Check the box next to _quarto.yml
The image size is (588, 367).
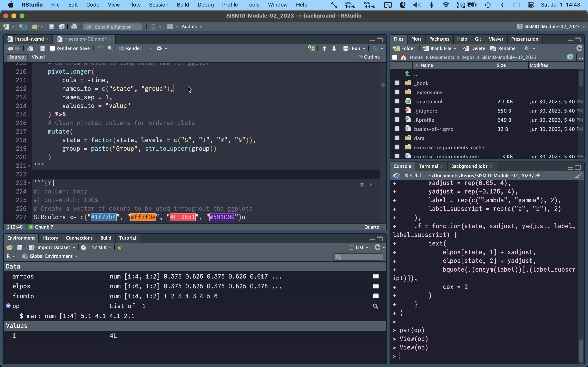[397, 102]
